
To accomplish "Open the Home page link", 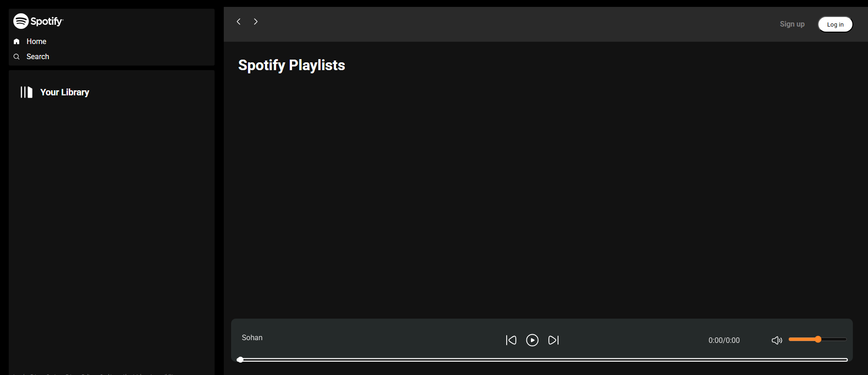I will click(x=36, y=41).
